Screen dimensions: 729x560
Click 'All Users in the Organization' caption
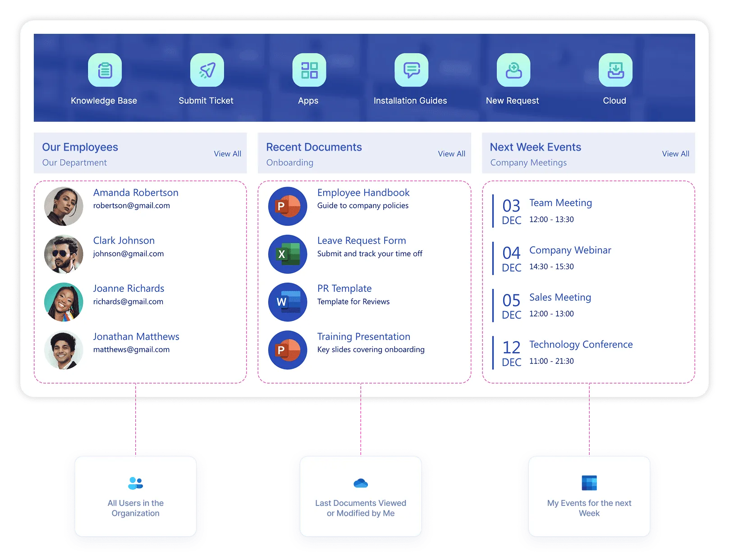coord(135,508)
